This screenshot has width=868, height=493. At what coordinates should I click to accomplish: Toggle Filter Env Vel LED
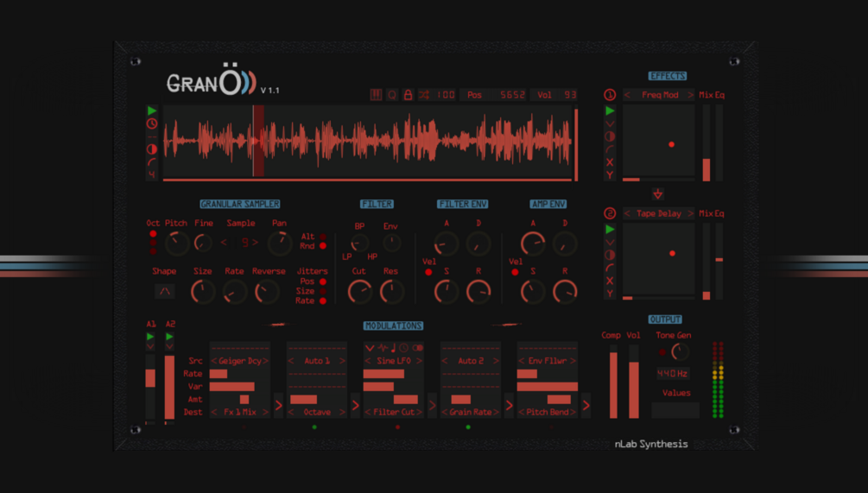[x=428, y=272]
